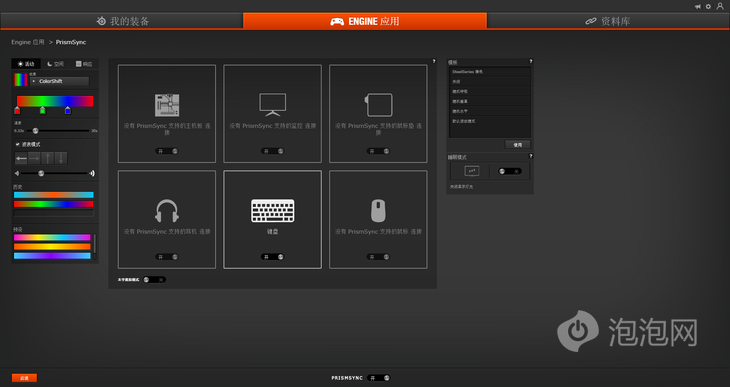This screenshot has height=387, width=730.
Task: Toggle the keyboard PrismSync switch
Action: coord(272,257)
